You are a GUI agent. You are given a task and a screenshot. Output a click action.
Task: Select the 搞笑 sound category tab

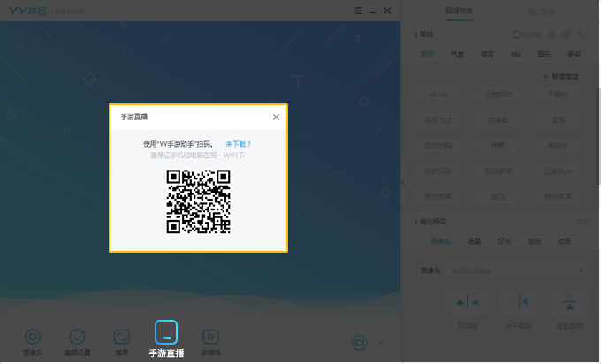coord(487,55)
